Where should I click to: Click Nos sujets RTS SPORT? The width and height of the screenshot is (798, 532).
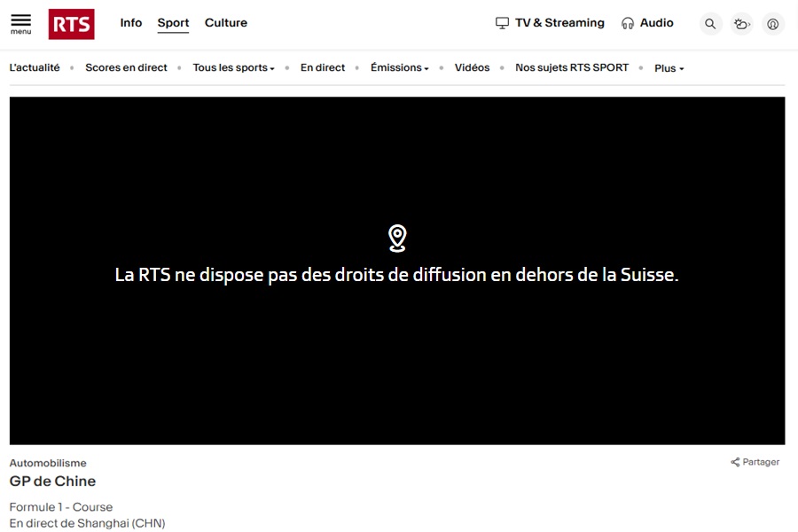click(x=572, y=67)
